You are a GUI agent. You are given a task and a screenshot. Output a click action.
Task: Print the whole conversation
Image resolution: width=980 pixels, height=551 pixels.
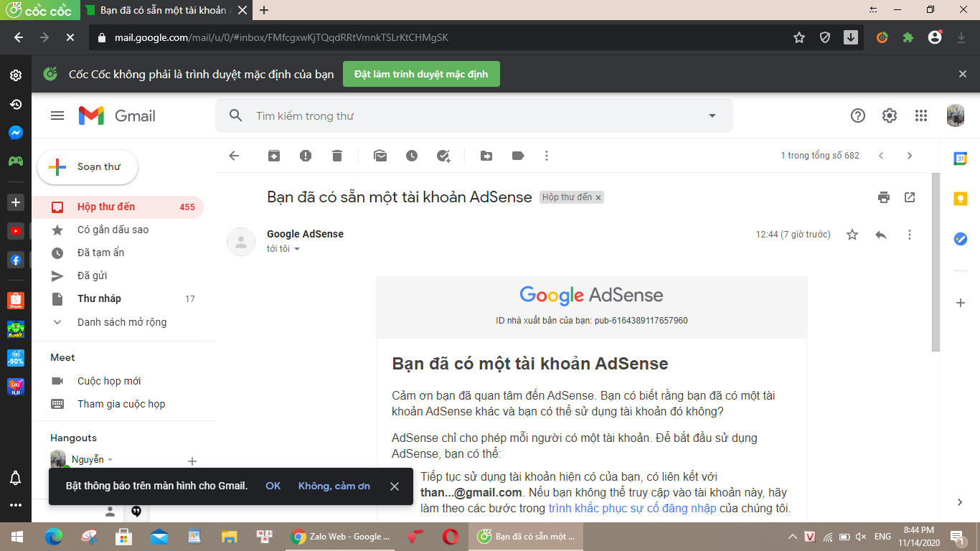[884, 197]
